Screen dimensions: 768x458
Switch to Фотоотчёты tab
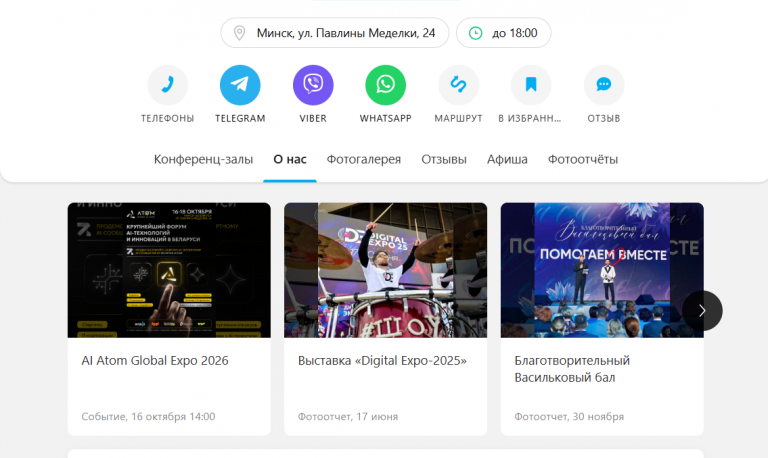583,159
